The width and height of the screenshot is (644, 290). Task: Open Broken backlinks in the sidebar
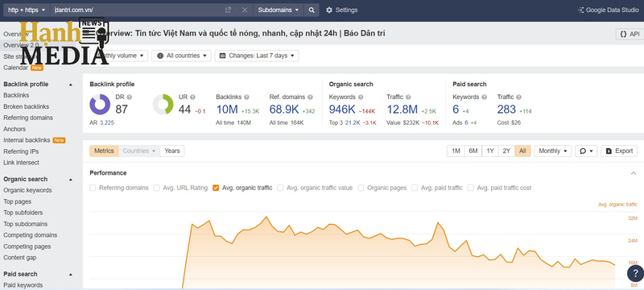coord(26,107)
